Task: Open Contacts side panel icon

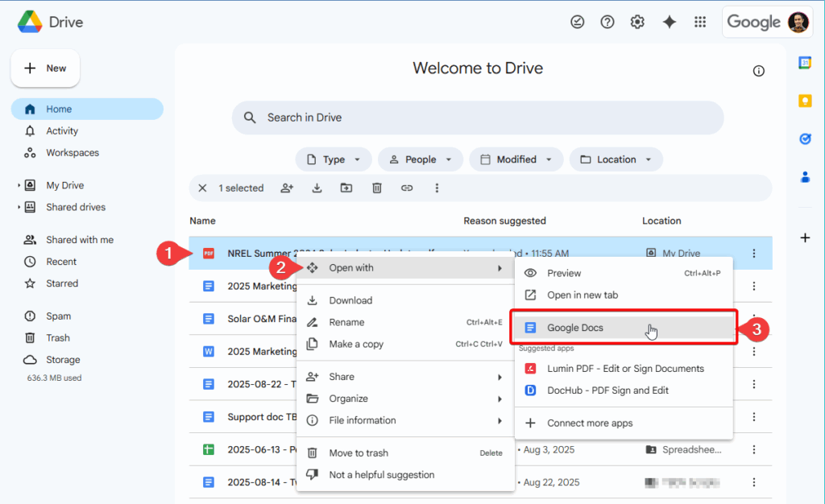Action: (805, 177)
